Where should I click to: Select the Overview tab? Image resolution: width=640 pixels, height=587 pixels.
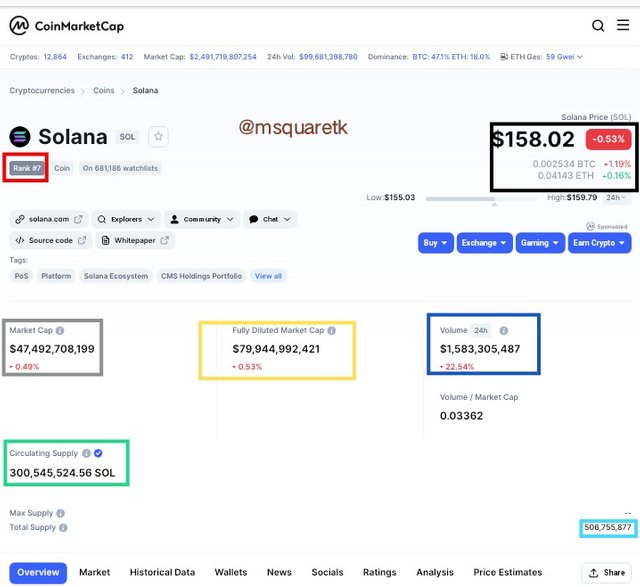(38, 573)
